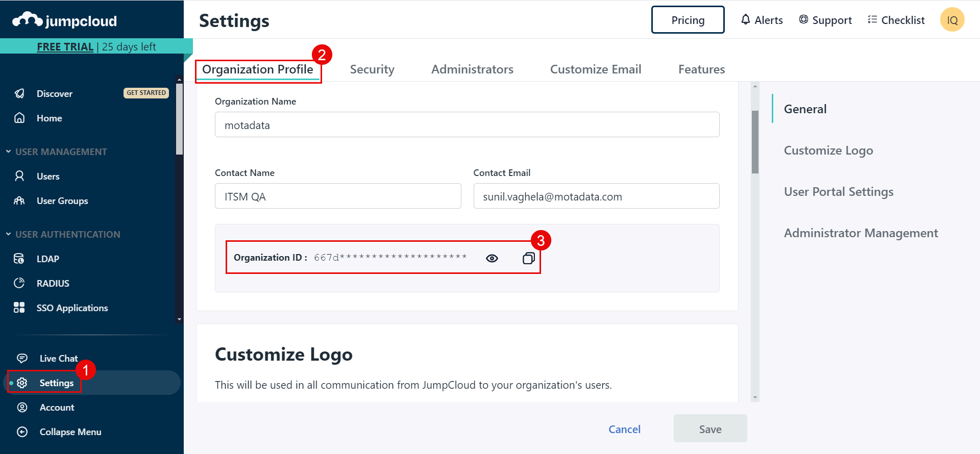Click the settings page vertical scrollbar
Image resolution: width=980 pixels, height=454 pixels.
(x=755, y=142)
